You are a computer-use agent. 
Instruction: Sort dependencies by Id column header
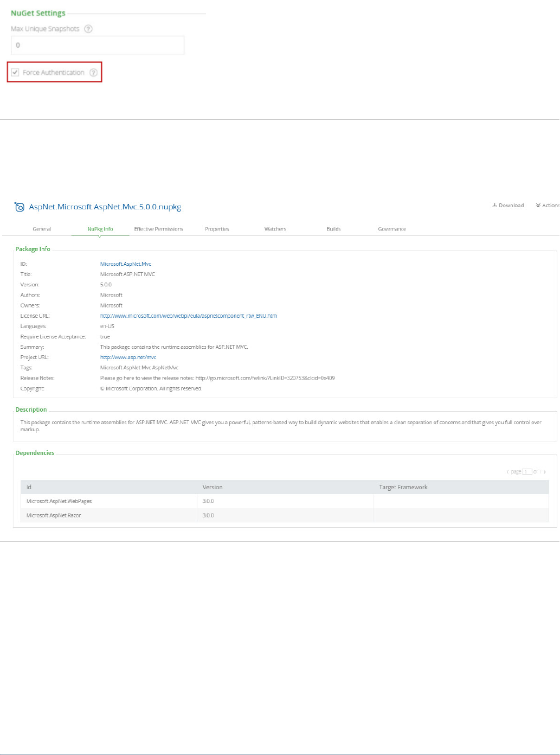click(x=109, y=487)
